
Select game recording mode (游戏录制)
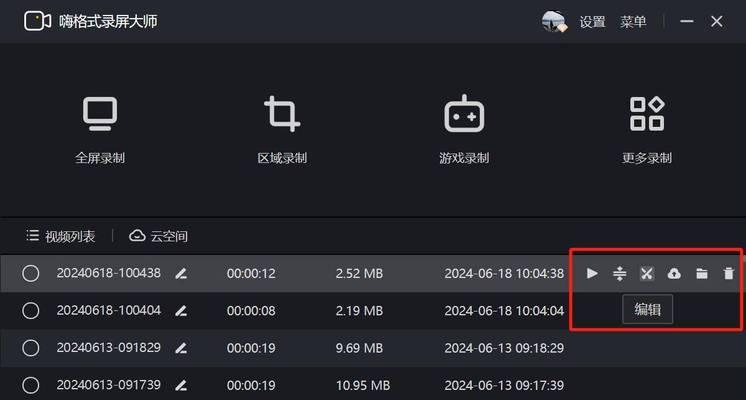pyautogui.click(x=464, y=129)
